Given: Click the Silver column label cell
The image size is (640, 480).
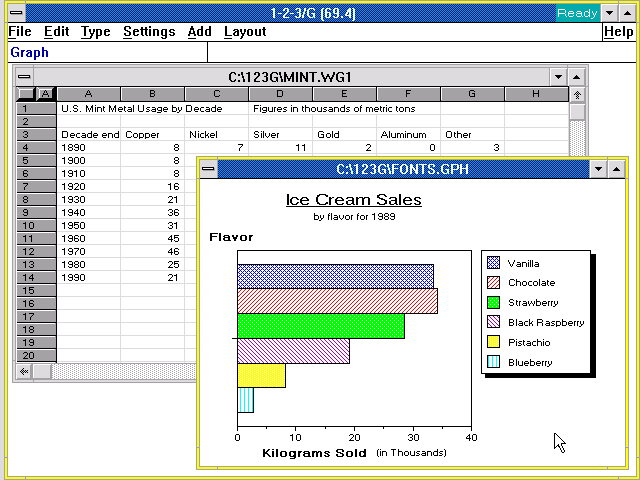Looking at the screenshot, I should point(280,135).
